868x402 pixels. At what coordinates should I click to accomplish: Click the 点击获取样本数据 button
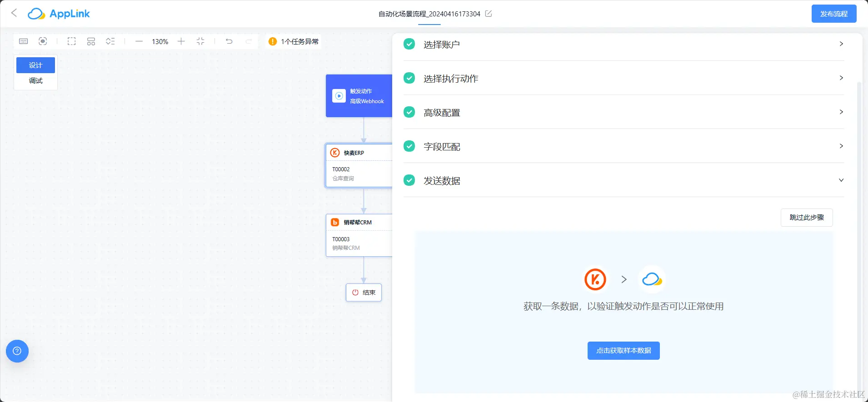624,351
